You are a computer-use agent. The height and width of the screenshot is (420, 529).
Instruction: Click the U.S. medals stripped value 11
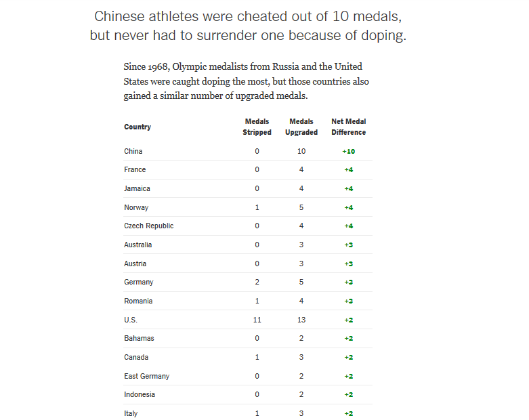[x=257, y=320]
